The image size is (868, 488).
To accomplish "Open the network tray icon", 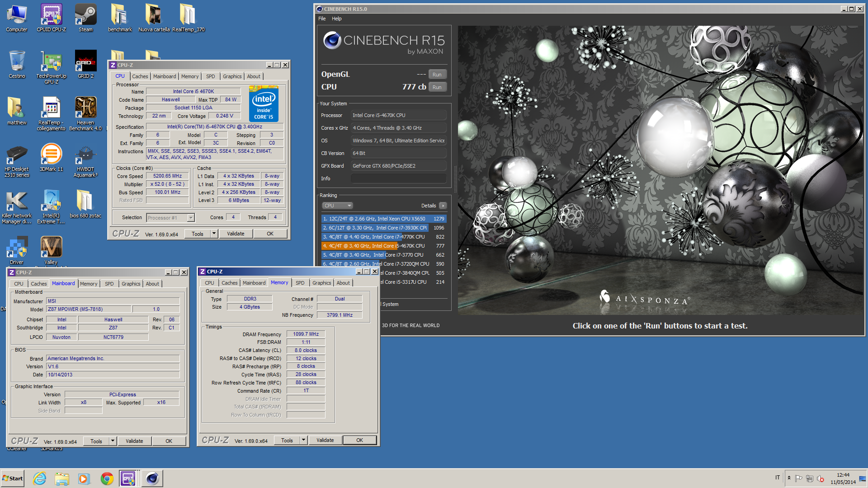I will point(810,479).
